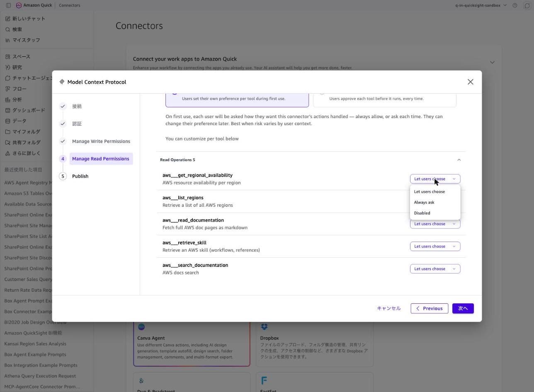Screen dimensions: 534x392
Task: Open 'BI2020 Job Design Overview' recent item
Action: pyautogui.click(x=36, y=322)
